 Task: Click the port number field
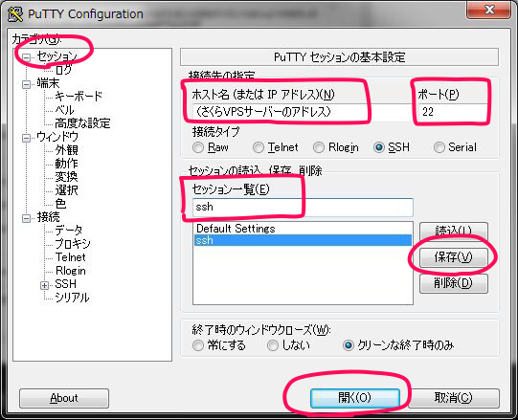[x=453, y=112]
